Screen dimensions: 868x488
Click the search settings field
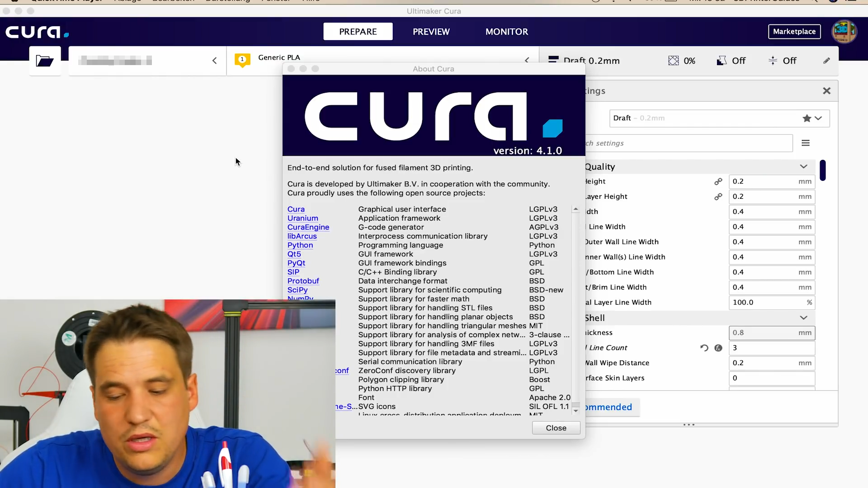point(689,143)
